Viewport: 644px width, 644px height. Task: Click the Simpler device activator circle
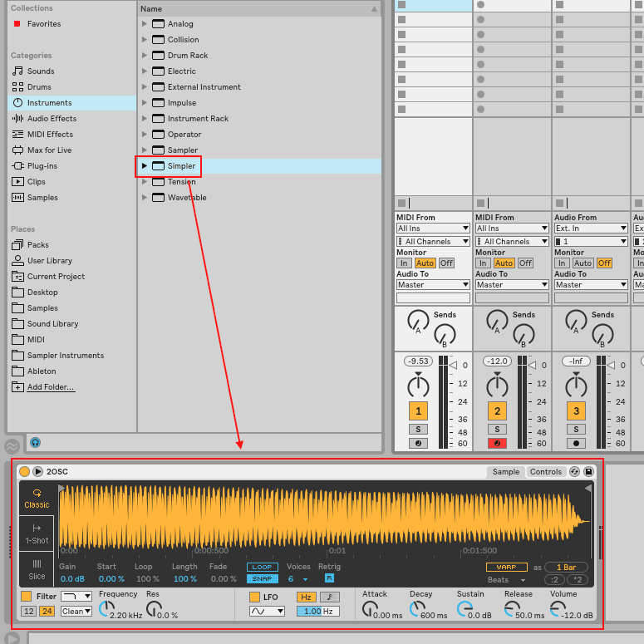pyautogui.click(x=25, y=472)
